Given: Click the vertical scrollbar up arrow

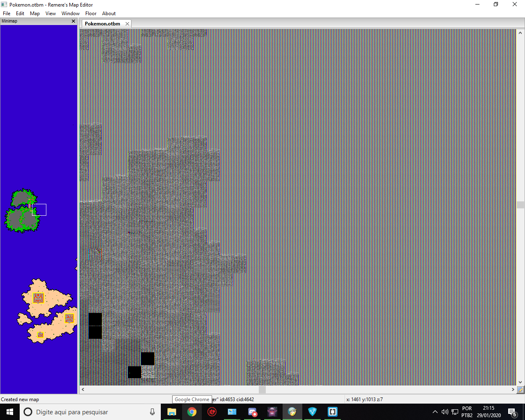Looking at the screenshot, I should point(520,33).
